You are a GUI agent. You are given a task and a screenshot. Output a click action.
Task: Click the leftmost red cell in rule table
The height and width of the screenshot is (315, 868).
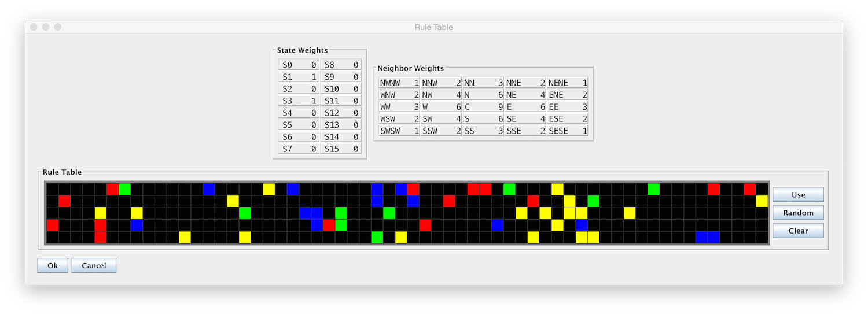pyautogui.click(x=53, y=225)
